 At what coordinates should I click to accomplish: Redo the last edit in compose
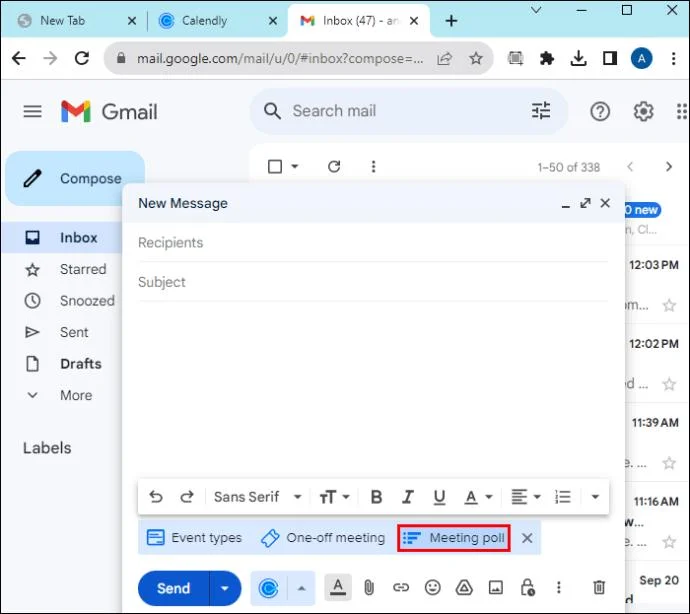pos(187,497)
